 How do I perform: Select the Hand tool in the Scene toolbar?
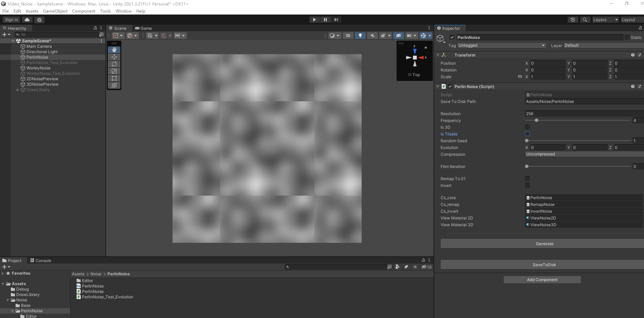114,49
